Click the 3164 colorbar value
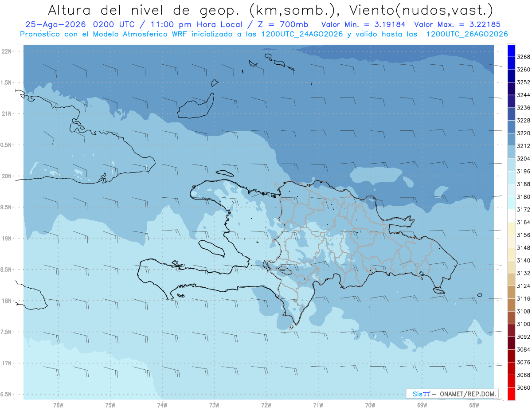Image resolution: width=532 pixels, height=411 pixels. (524, 222)
